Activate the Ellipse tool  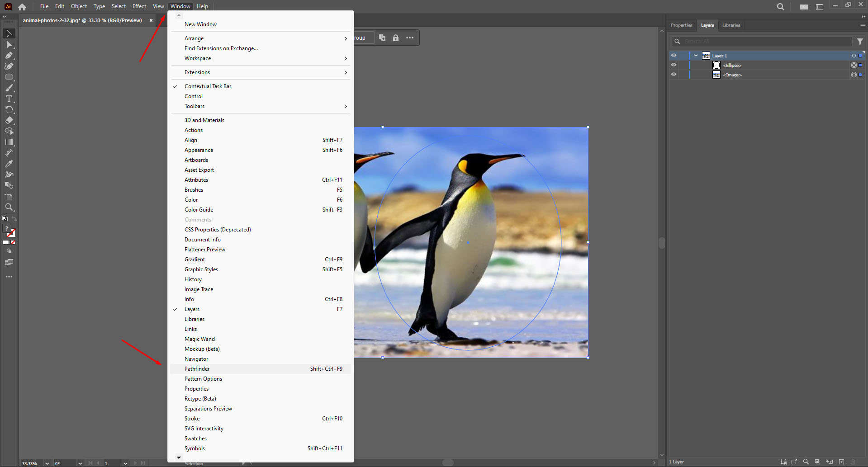[9, 77]
